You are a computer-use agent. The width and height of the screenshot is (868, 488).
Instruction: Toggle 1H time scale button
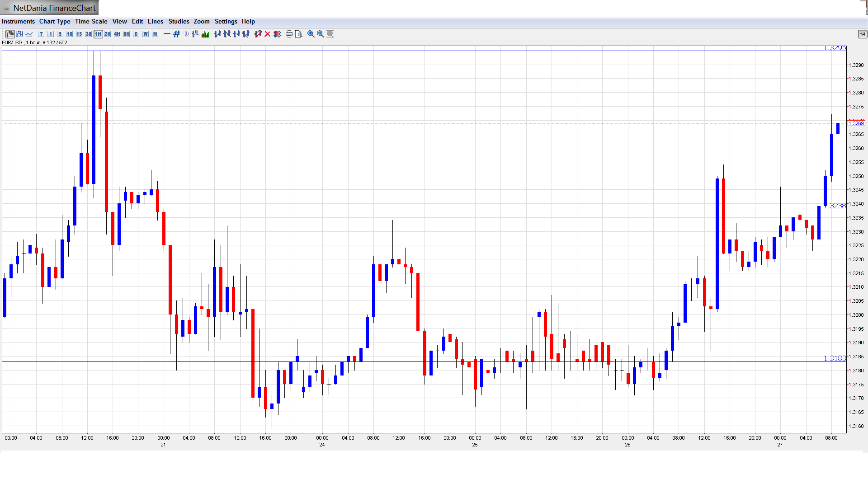tap(98, 34)
